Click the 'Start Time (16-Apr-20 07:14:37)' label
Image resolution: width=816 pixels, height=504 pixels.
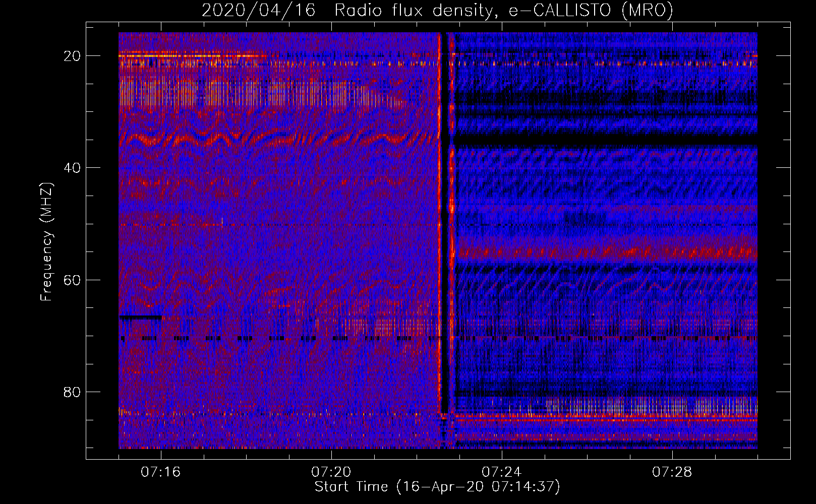[x=437, y=487]
